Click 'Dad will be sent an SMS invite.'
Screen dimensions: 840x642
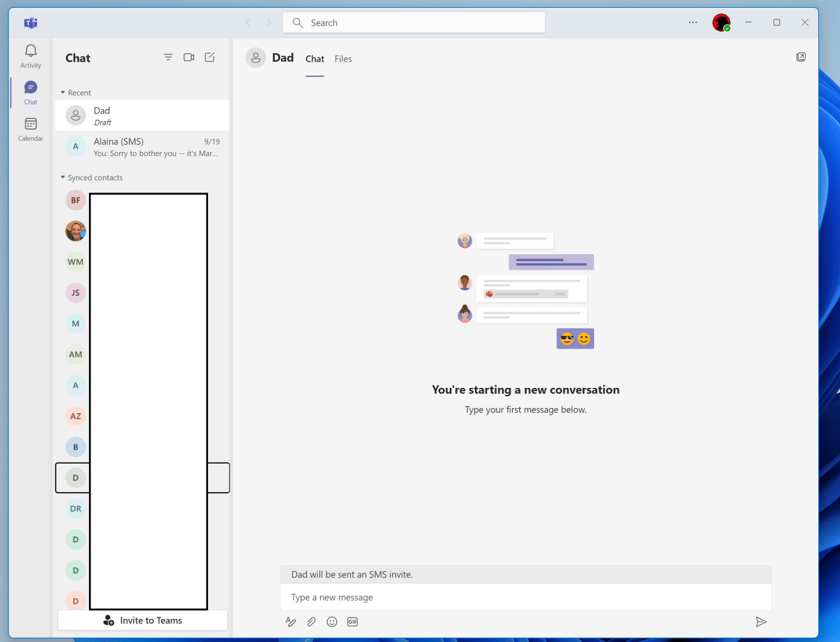pyautogui.click(x=352, y=575)
